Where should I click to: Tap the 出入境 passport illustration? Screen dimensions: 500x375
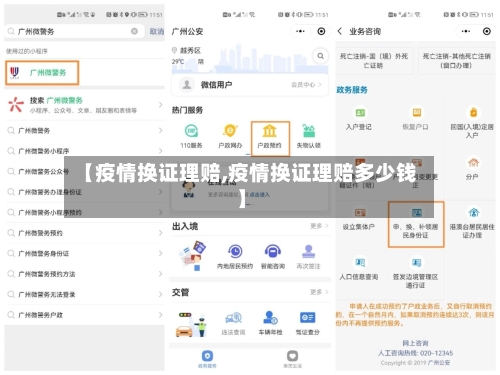(192, 255)
